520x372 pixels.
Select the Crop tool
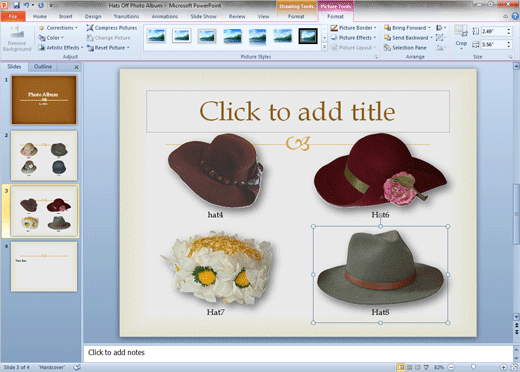pyautogui.click(x=461, y=37)
